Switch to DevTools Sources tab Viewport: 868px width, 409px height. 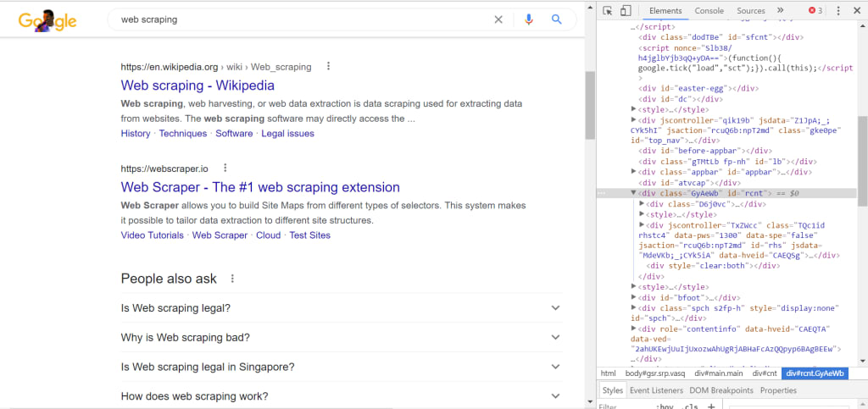pyautogui.click(x=751, y=10)
